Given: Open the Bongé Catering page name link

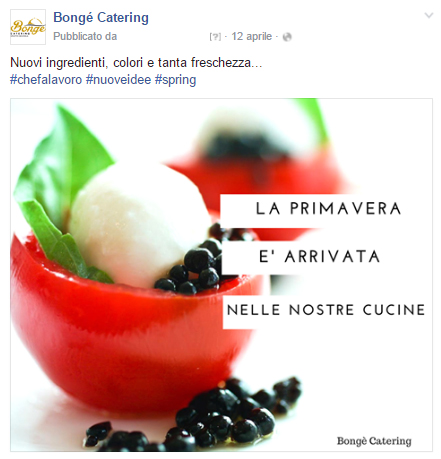Looking at the screenshot, I should (101, 17).
